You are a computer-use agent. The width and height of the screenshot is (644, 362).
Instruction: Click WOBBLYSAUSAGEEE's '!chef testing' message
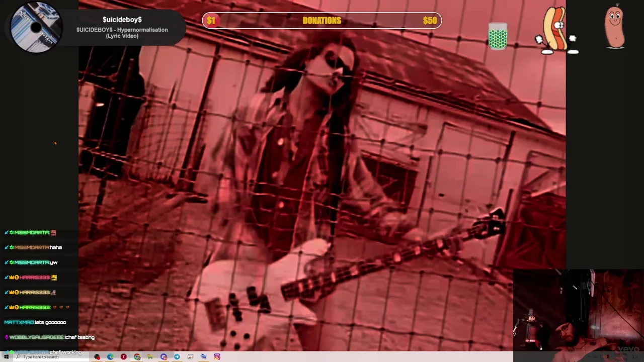tap(49, 337)
